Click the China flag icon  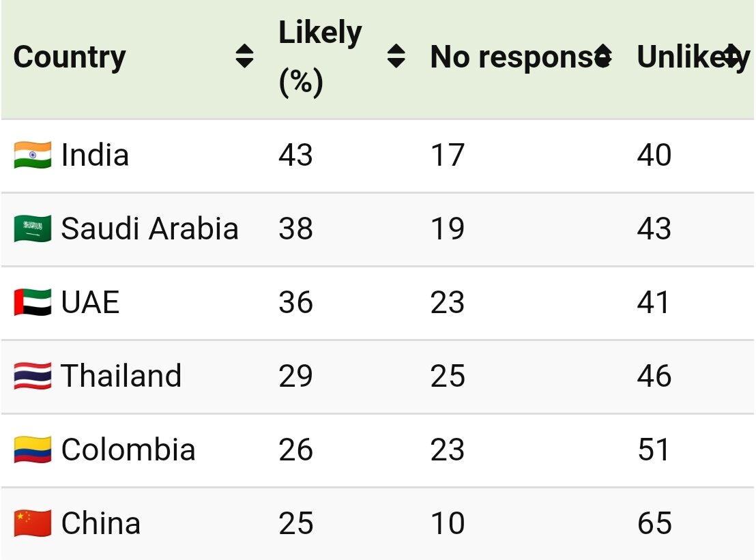pyautogui.click(x=32, y=523)
